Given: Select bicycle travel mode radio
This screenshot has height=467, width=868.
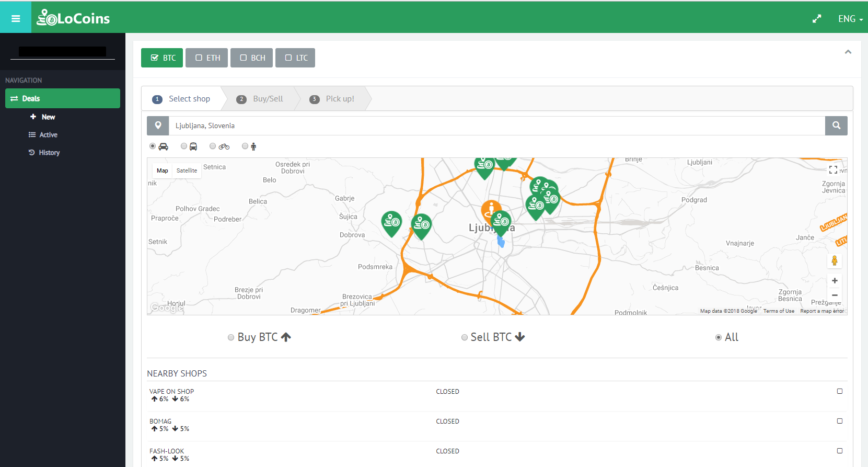Looking at the screenshot, I should (x=213, y=146).
